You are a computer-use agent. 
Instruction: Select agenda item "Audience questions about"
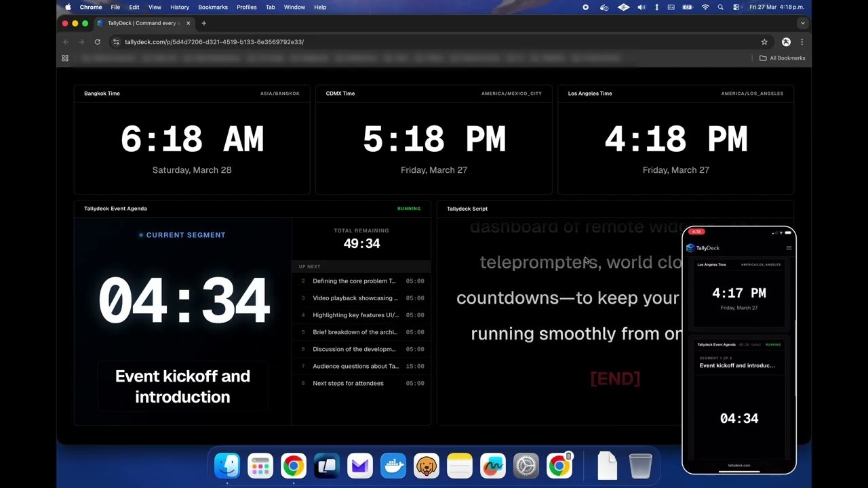click(x=361, y=366)
